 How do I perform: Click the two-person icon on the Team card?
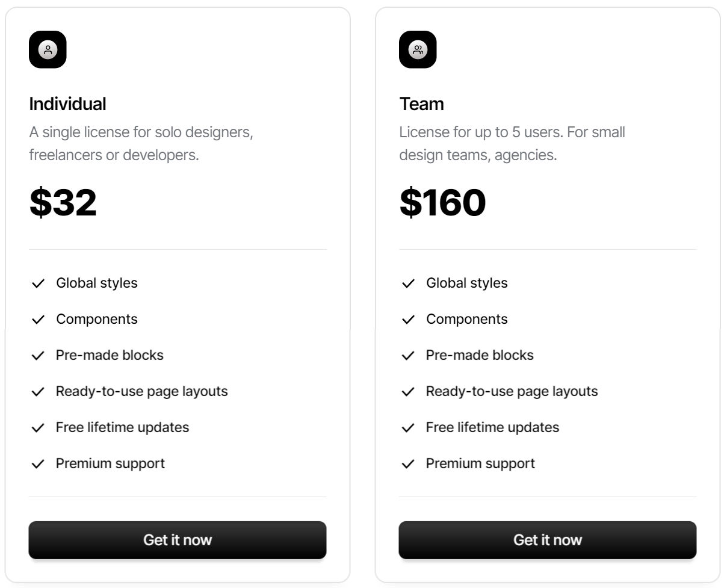point(418,50)
